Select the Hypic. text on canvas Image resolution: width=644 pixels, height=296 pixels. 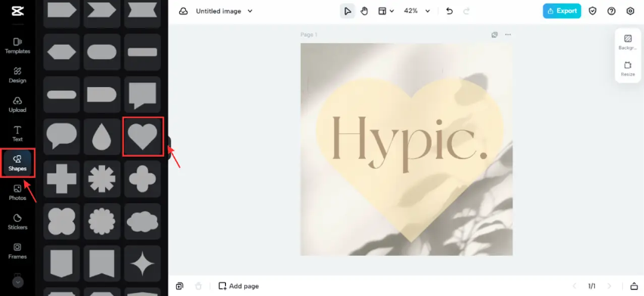[x=409, y=144]
